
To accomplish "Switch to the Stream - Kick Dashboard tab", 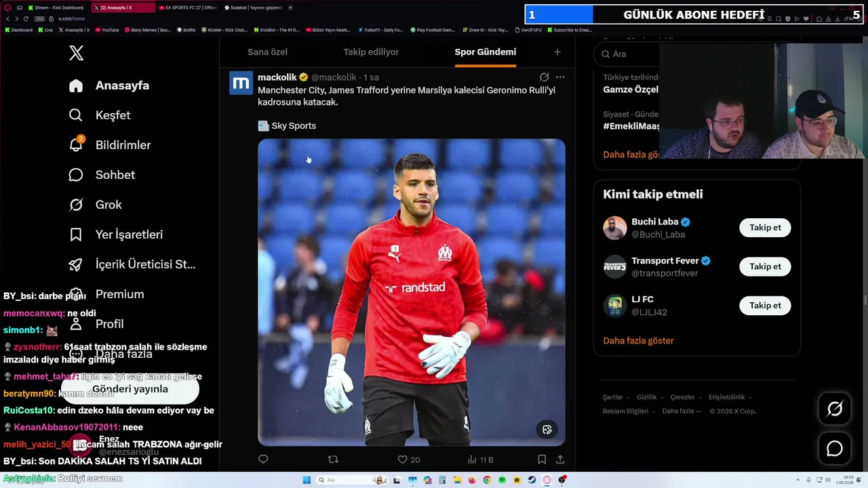I will click(x=56, y=7).
